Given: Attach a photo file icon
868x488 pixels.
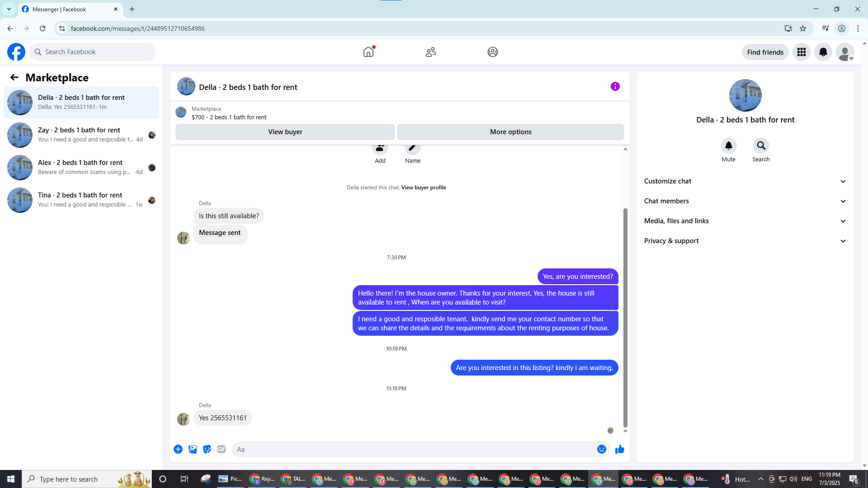Looking at the screenshot, I should pos(193,449).
